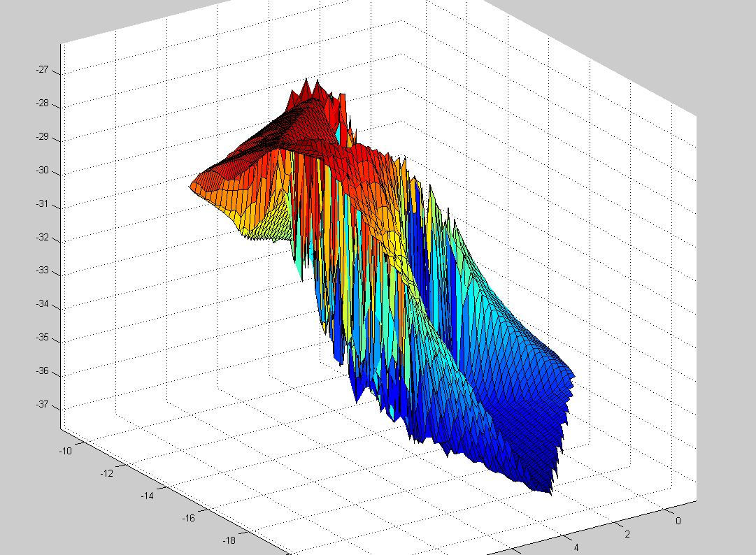The height and width of the screenshot is (555, 756).
Task: Click the 0 tick label on right axis
Action: [x=677, y=521]
